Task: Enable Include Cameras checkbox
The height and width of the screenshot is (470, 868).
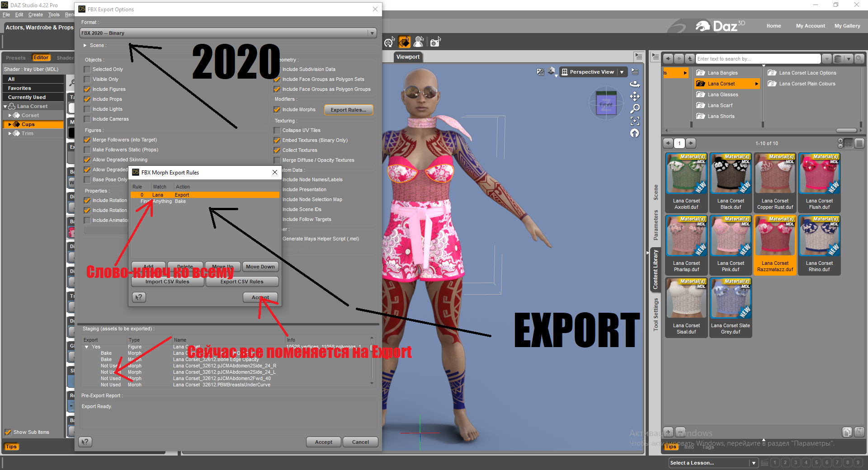Action: (x=87, y=119)
